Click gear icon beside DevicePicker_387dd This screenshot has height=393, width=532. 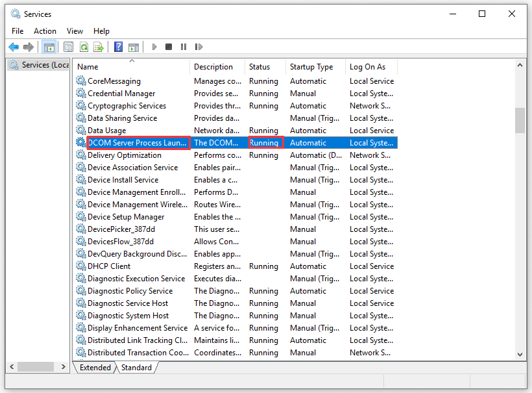[x=80, y=229]
